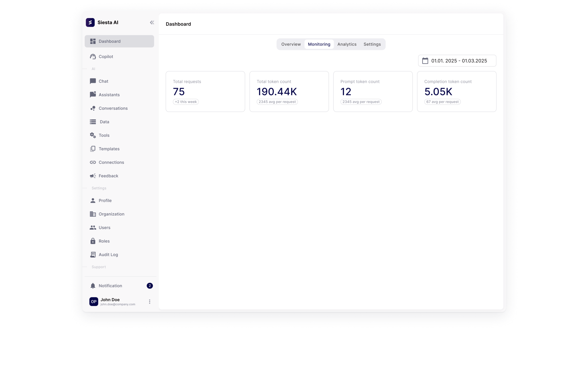Go to the Audit Log page
The width and height of the screenshot is (588, 376).
[108, 255]
